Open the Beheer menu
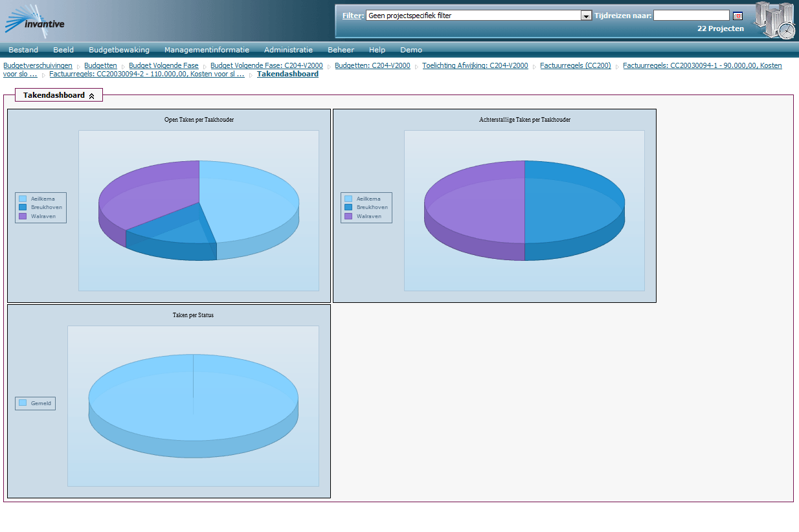 click(341, 50)
